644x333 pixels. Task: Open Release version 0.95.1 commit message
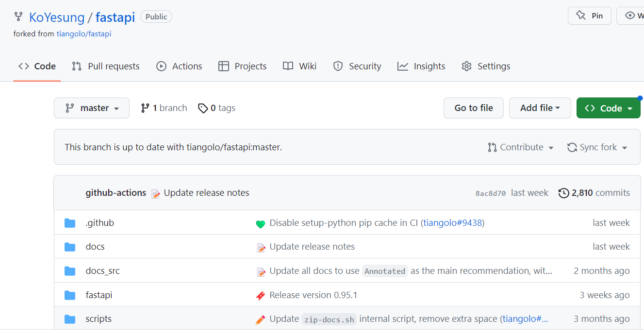tap(314, 295)
